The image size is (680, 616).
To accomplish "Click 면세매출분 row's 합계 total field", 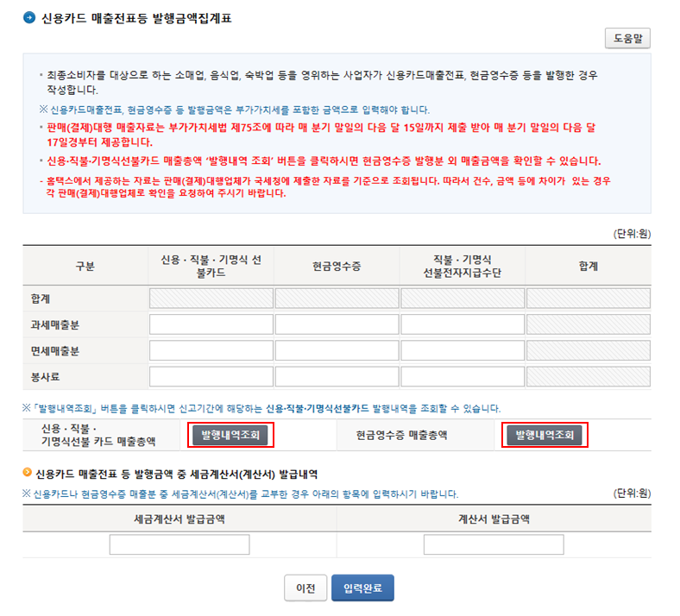I will [589, 350].
